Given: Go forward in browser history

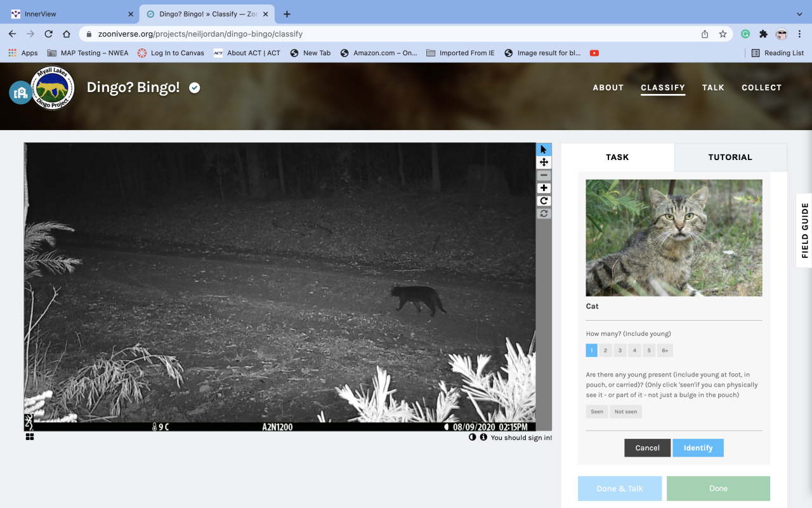Looking at the screenshot, I should pos(30,34).
